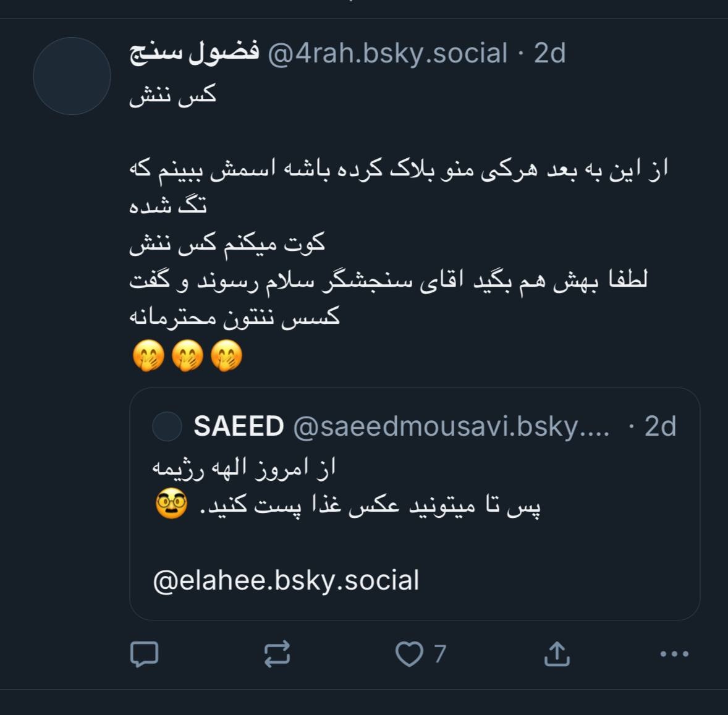The image size is (728, 715).
Task: Open the three-dot more options menu
Action: point(674,654)
